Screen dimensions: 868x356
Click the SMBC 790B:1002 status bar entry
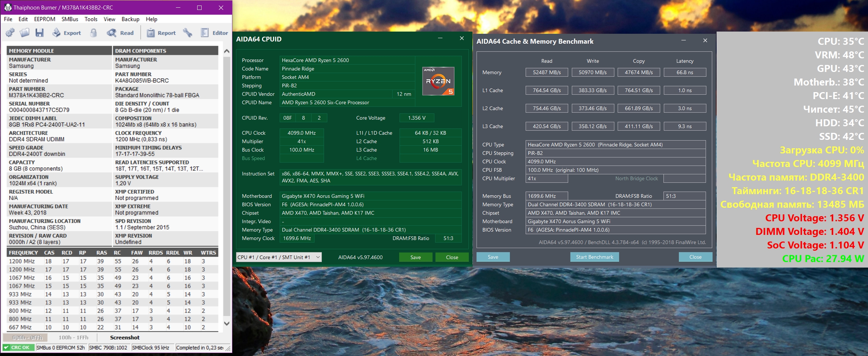108,348
